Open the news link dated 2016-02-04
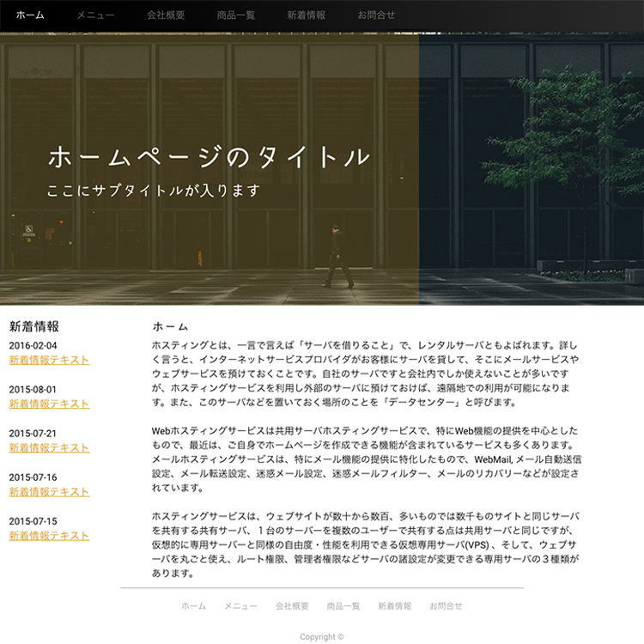Image resolution: width=644 pixels, height=644 pixels. 49,360
